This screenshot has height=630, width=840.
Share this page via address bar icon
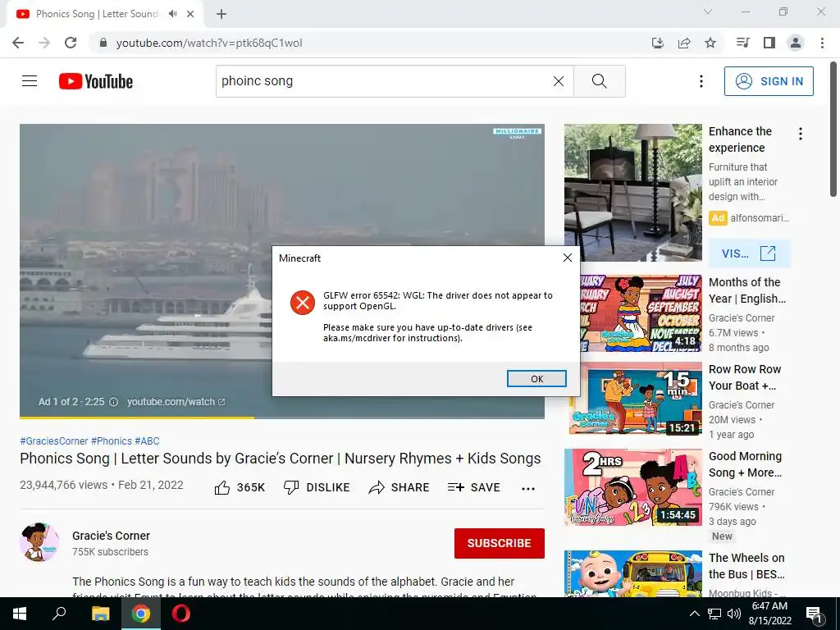click(684, 43)
